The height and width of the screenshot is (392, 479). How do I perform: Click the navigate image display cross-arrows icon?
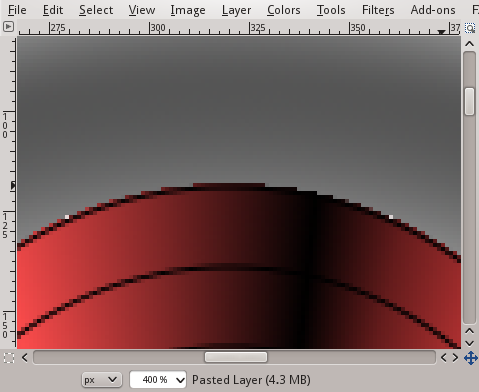click(x=470, y=358)
